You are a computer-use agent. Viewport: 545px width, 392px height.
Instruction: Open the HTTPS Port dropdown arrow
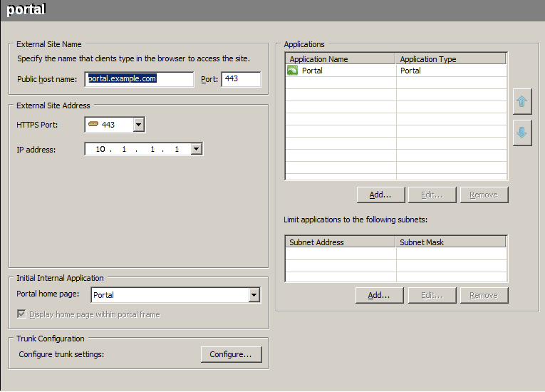(x=139, y=125)
